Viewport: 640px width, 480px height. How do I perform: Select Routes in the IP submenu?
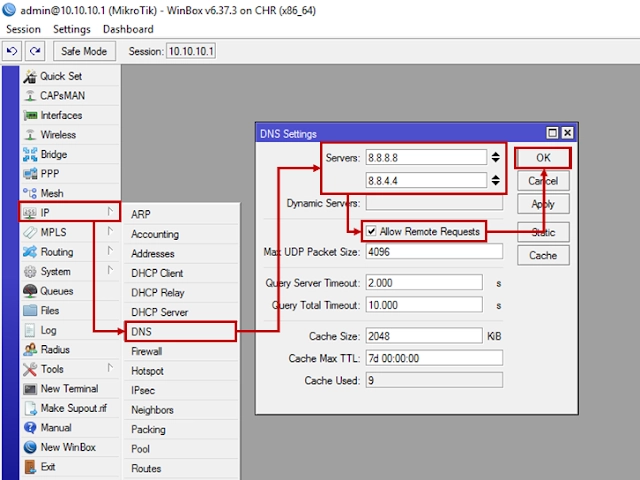pos(182,469)
